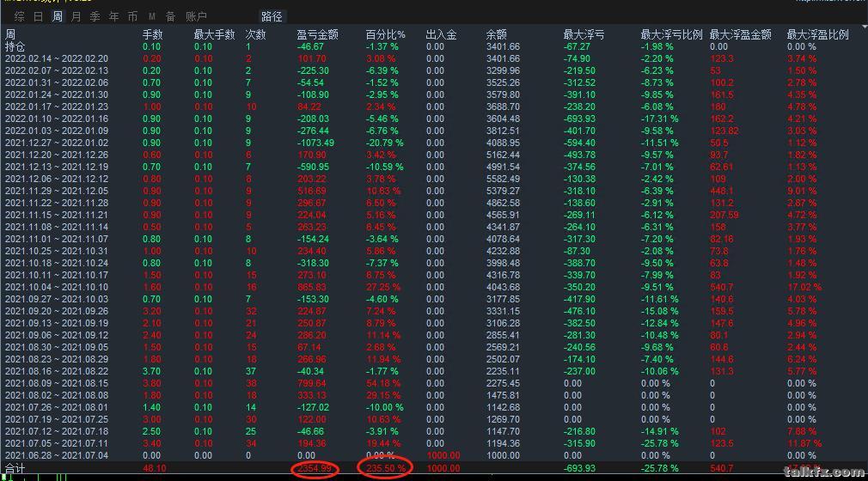Viewport: 868px width, 481px height.
Task: Select the 币 currency tab
Action: pos(132,16)
